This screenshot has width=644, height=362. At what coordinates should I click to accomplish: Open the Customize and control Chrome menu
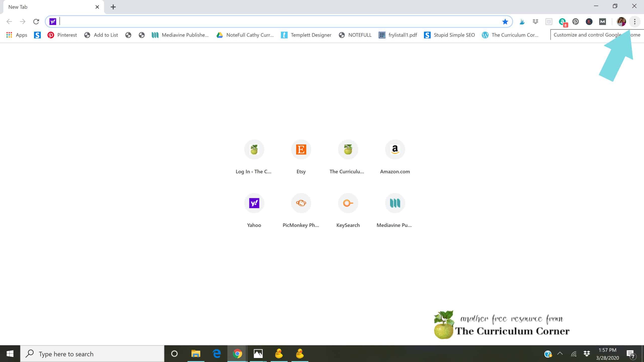(635, 22)
